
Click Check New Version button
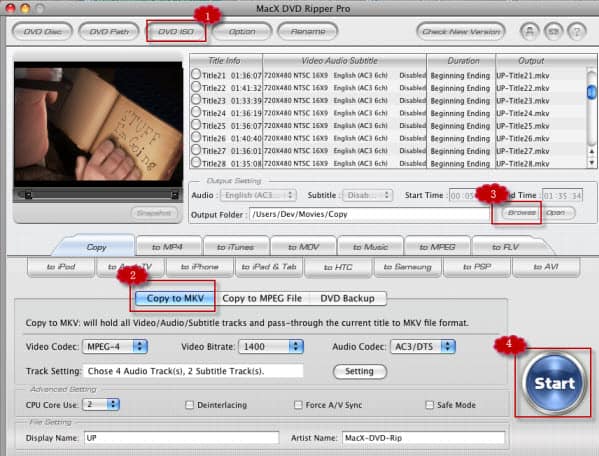tap(461, 31)
